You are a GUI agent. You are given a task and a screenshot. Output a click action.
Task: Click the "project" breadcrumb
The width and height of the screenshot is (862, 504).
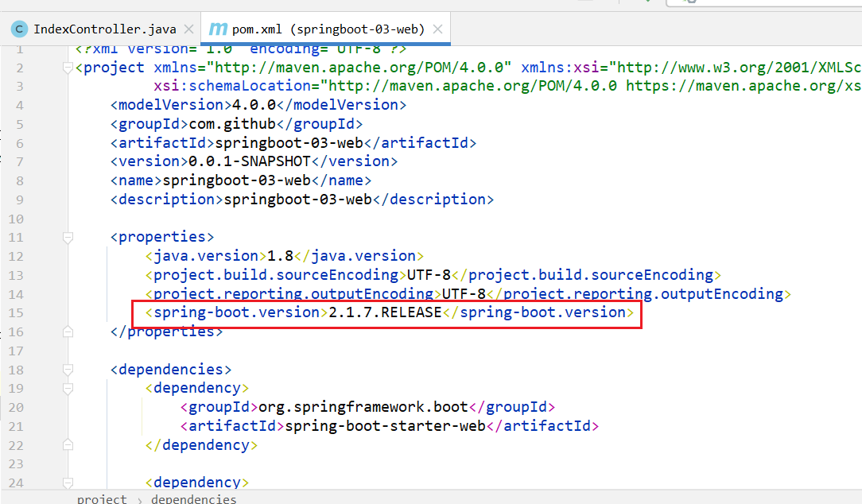101,498
